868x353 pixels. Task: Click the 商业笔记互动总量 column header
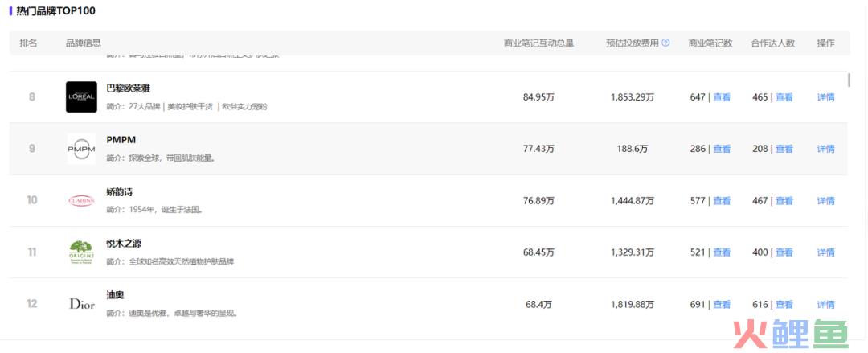(538, 43)
